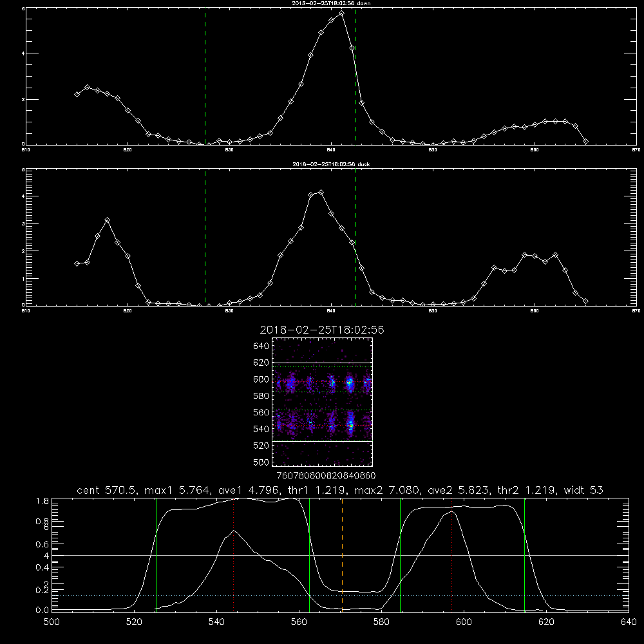Select bottom plot x-axis label "620"
Viewport: 644px width, 644px height.
coord(546,622)
